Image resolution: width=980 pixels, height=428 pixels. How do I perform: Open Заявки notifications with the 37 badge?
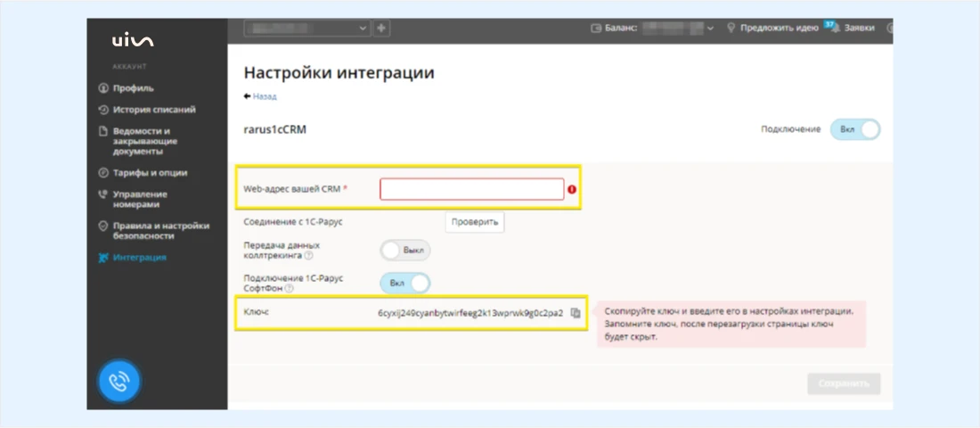point(851,28)
